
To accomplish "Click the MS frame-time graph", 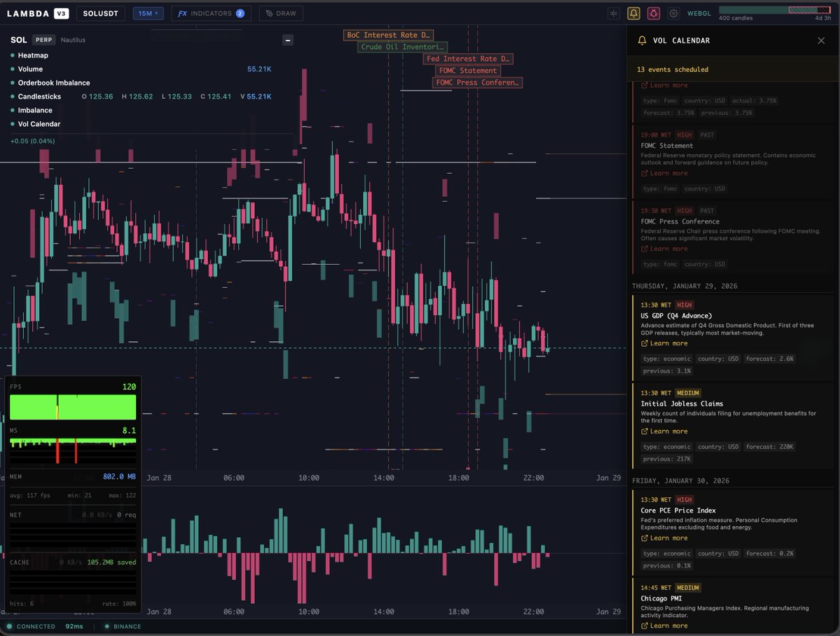I will click(73, 451).
